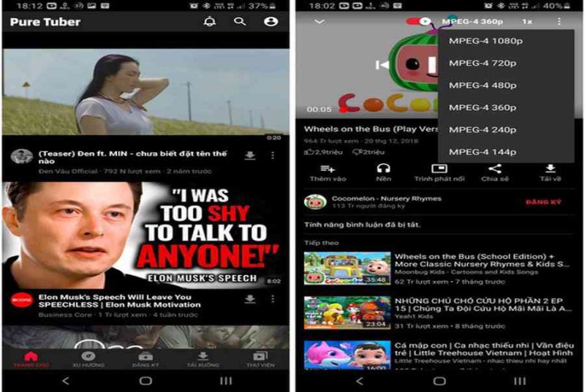Tap Trình phát nổi popup player icon
585x392 pixels.
[x=439, y=169]
